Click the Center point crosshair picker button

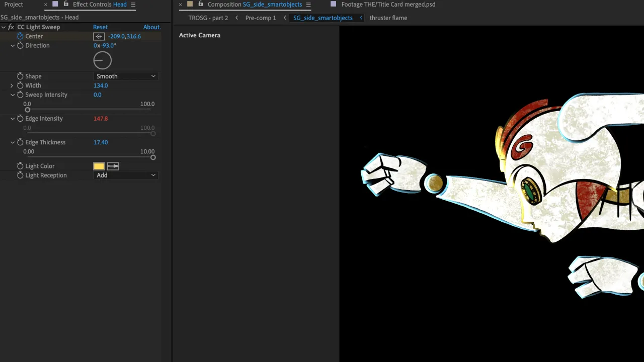99,36
